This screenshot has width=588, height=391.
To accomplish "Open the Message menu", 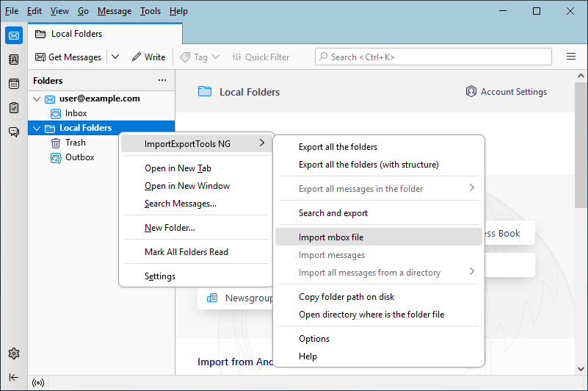I will pyautogui.click(x=115, y=11).
